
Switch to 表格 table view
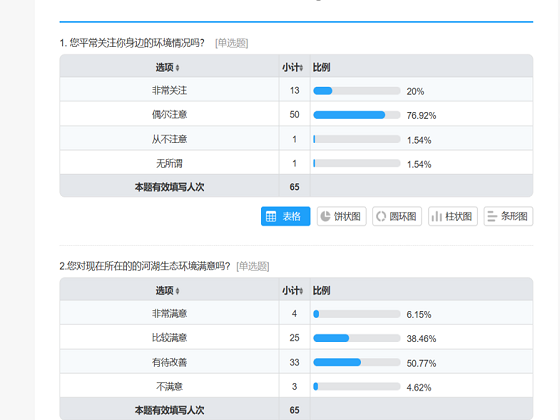coord(285,216)
